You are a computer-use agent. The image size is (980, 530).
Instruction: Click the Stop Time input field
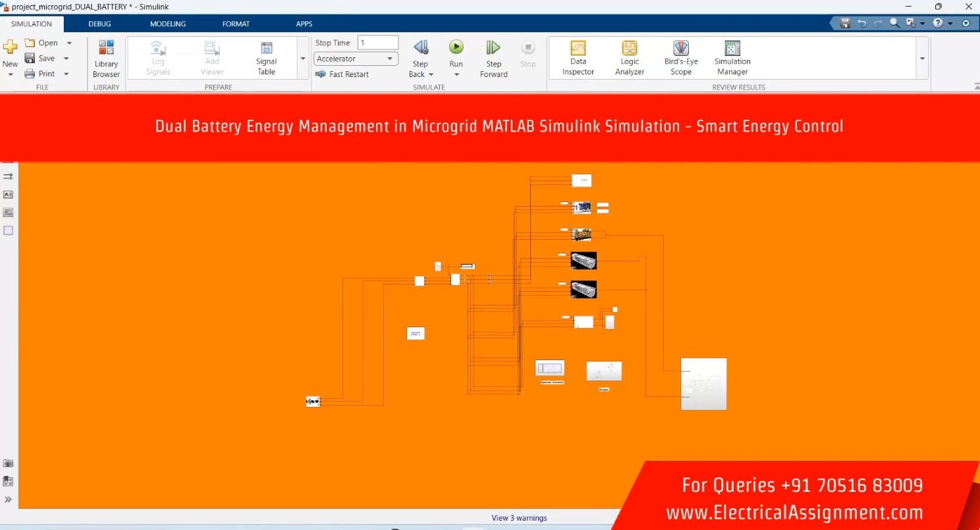pyautogui.click(x=378, y=43)
